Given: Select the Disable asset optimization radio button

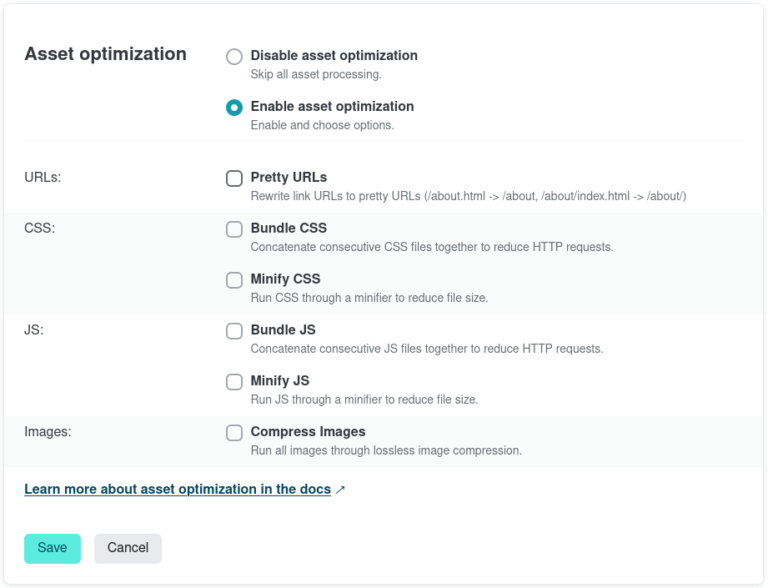Looking at the screenshot, I should [234, 57].
